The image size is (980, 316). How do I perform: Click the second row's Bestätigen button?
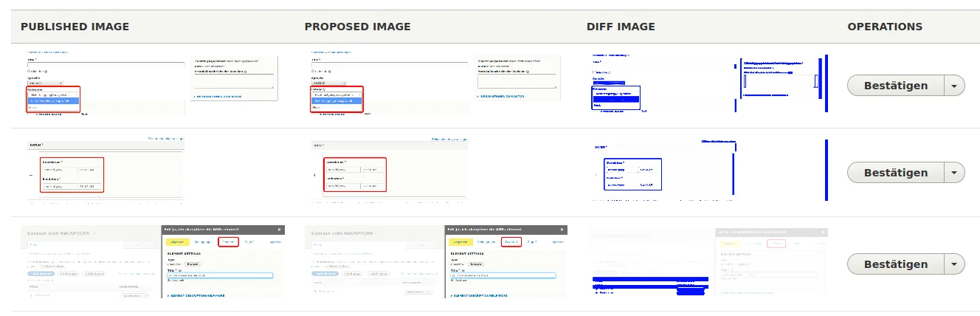coord(895,173)
